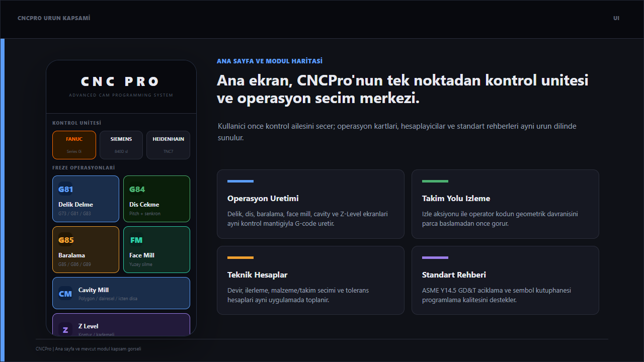Viewport: 644px width, 362px height.
Task: Open the Cavity Mill operation
Action: point(121,293)
